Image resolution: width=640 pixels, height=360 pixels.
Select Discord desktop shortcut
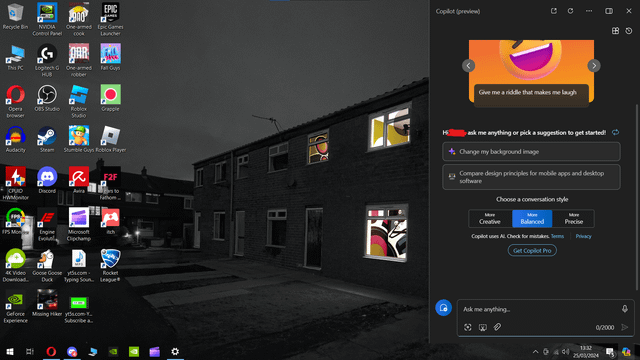[47, 180]
